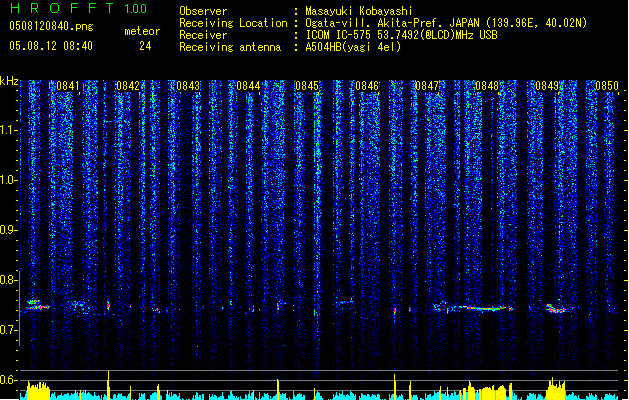This screenshot has width=629, height=400.
Task: Click the HROFFT 1.0.0 title text
Action: [x=79, y=8]
